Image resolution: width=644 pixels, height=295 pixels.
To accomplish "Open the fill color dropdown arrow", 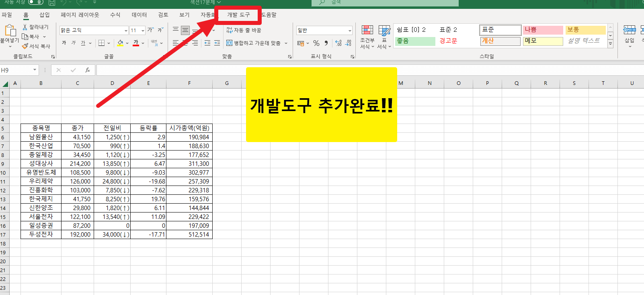I will click(x=127, y=43).
